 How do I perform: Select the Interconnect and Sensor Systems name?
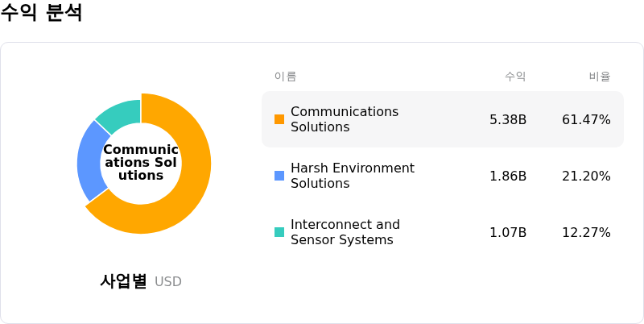(x=345, y=232)
